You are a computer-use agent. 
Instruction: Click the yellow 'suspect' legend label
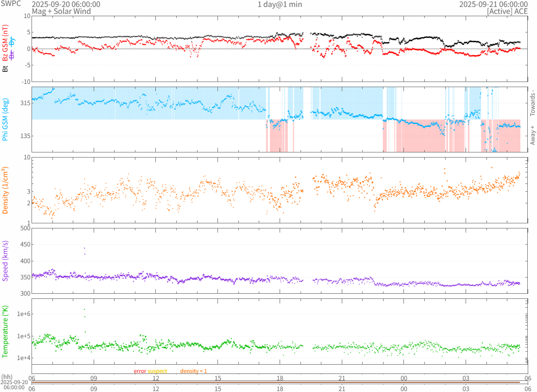(x=157, y=371)
